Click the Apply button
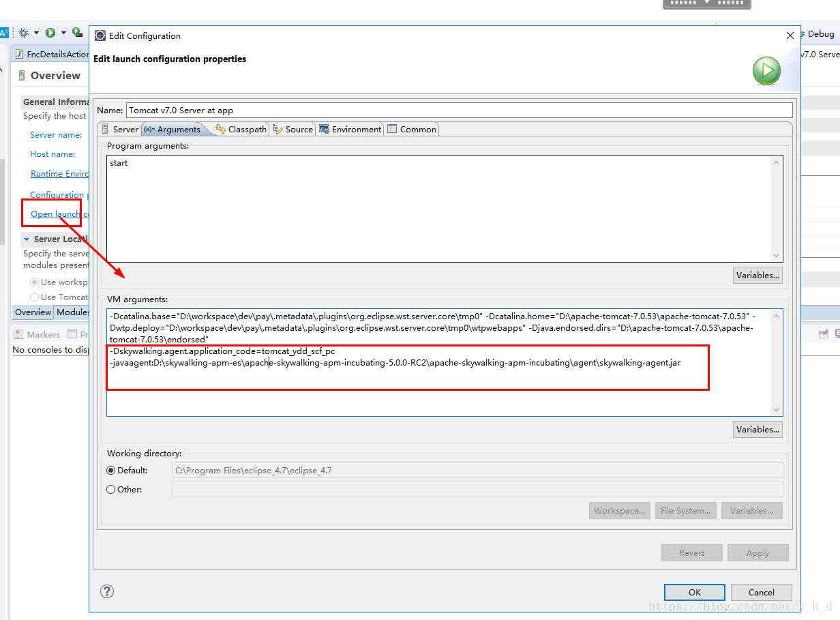 [757, 552]
